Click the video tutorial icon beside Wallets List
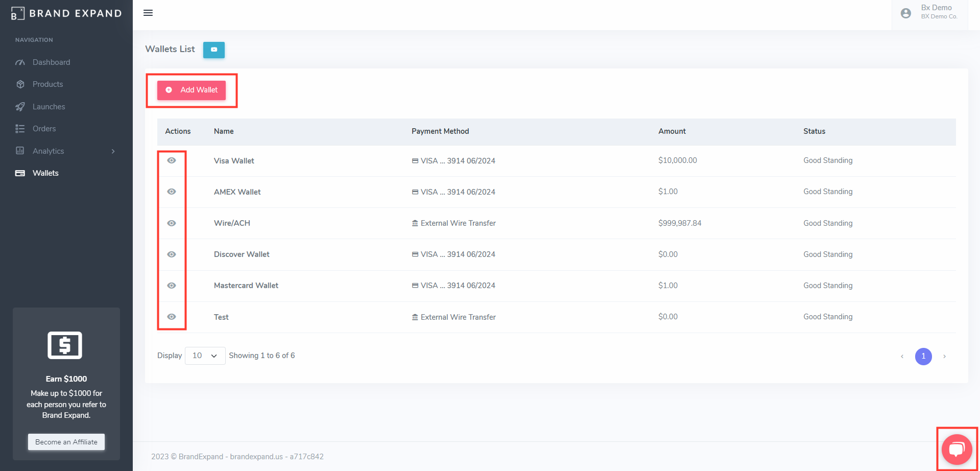 point(214,50)
